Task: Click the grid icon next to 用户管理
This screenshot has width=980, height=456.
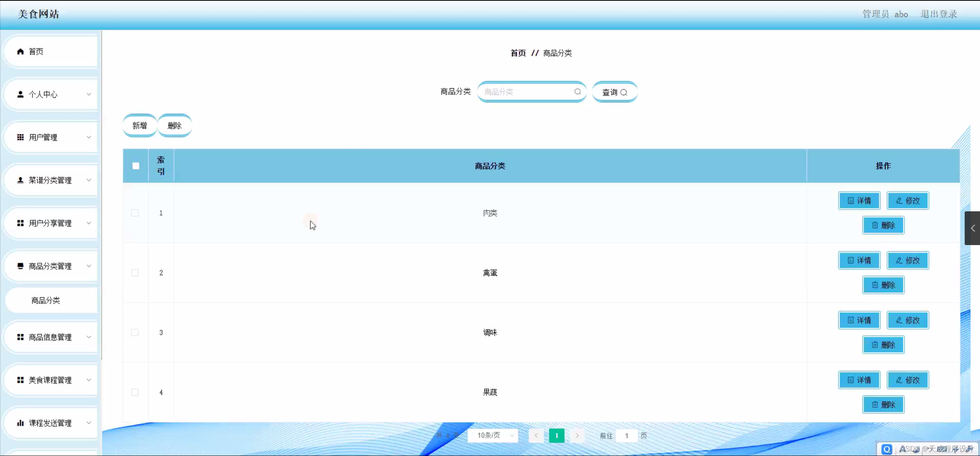Action: (x=21, y=137)
